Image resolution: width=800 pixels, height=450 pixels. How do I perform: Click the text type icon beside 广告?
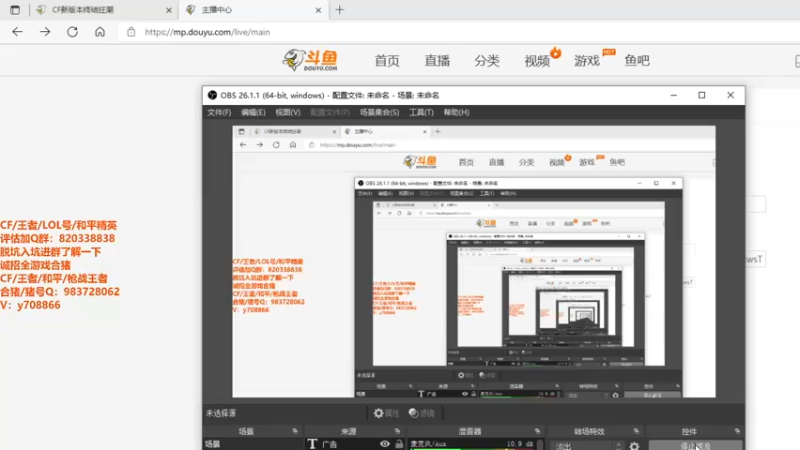312,444
